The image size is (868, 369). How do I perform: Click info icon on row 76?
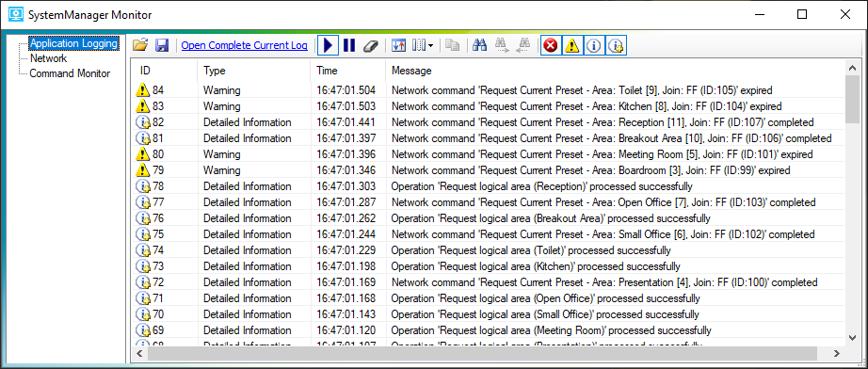coord(143,218)
